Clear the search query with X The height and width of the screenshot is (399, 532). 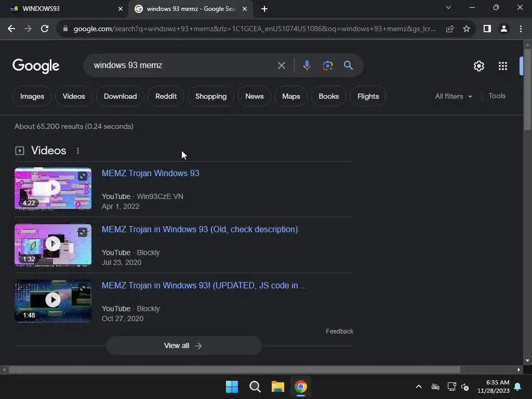pos(281,65)
